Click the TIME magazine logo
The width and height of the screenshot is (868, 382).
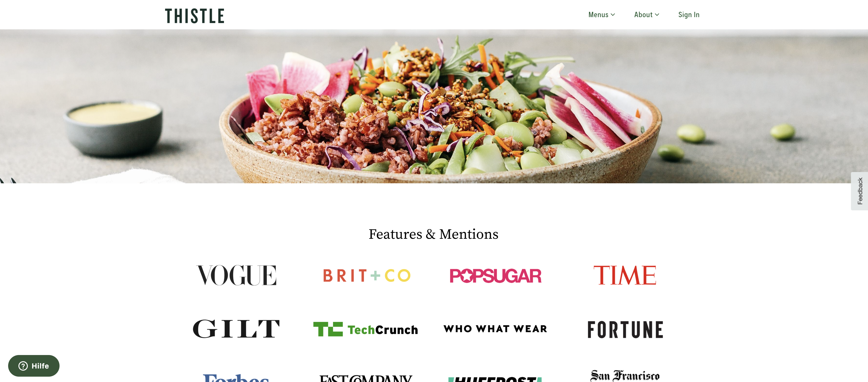pyautogui.click(x=625, y=275)
